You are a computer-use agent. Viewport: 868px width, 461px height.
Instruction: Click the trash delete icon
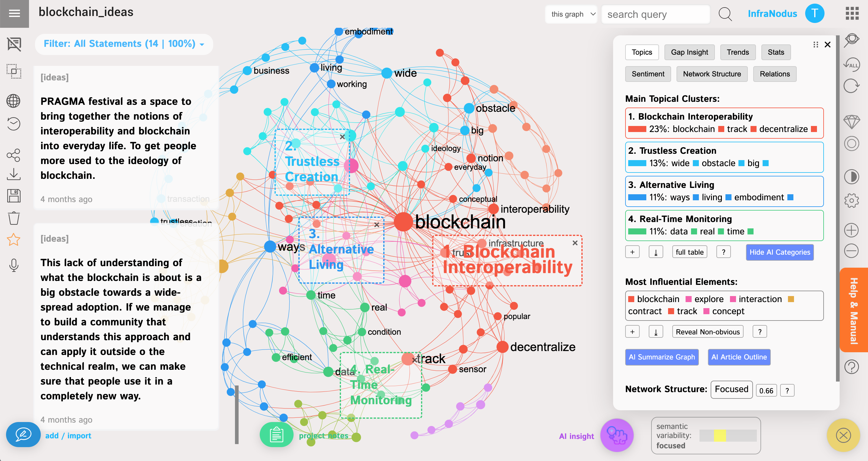[14, 218]
